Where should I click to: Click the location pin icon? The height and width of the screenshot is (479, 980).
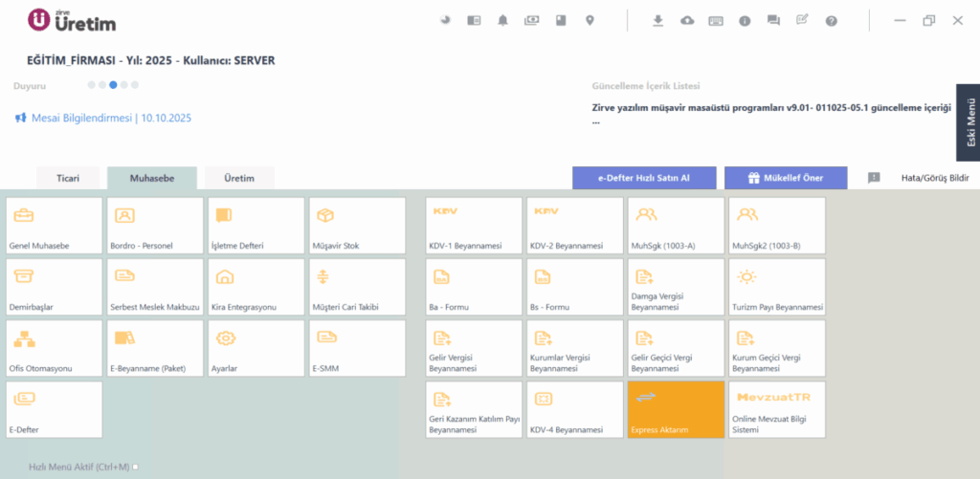tap(590, 21)
